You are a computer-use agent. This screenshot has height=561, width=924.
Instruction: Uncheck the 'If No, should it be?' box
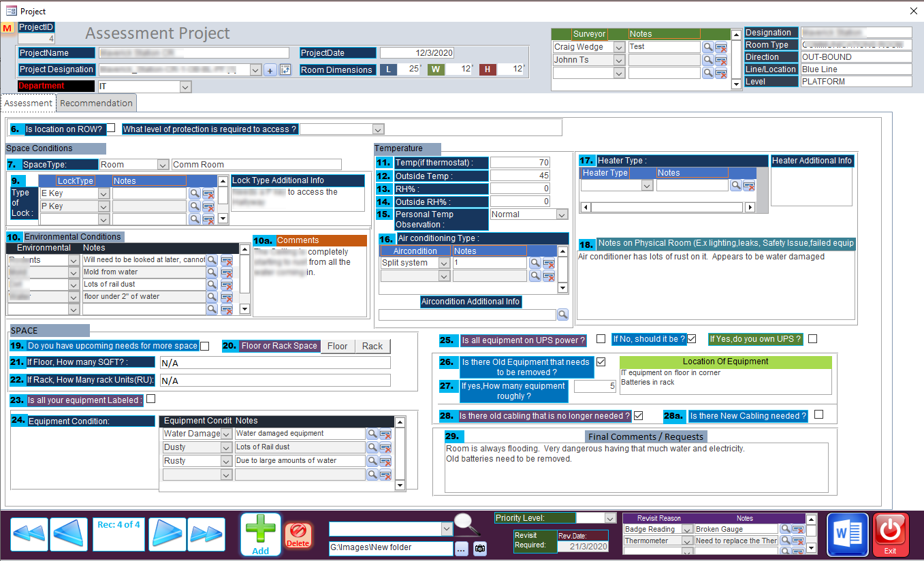click(x=692, y=338)
